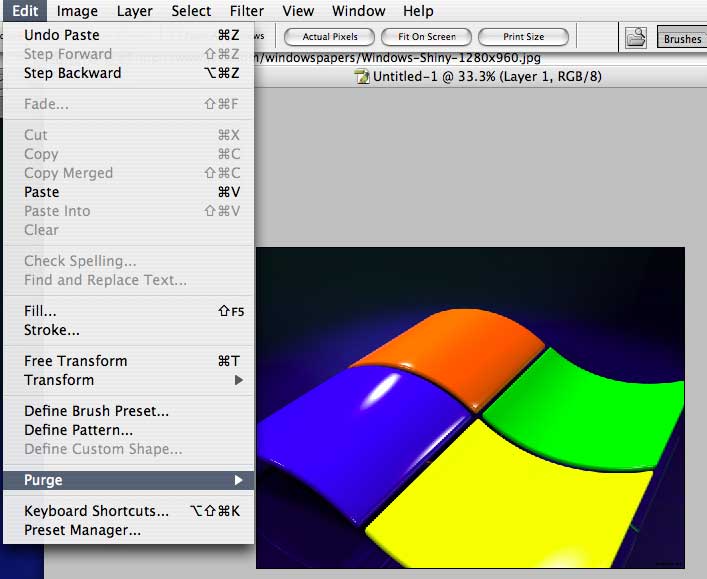Open Keyboard Shortcuts... dialog

[129, 510]
